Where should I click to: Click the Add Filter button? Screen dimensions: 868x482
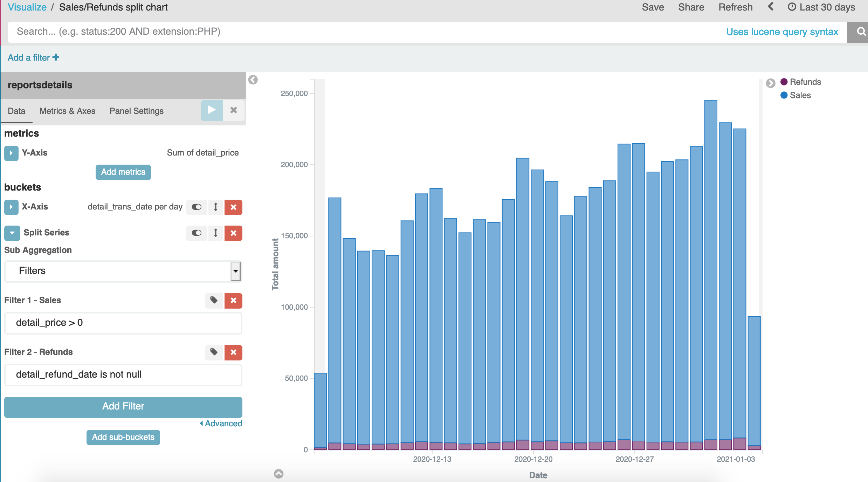tap(123, 406)
